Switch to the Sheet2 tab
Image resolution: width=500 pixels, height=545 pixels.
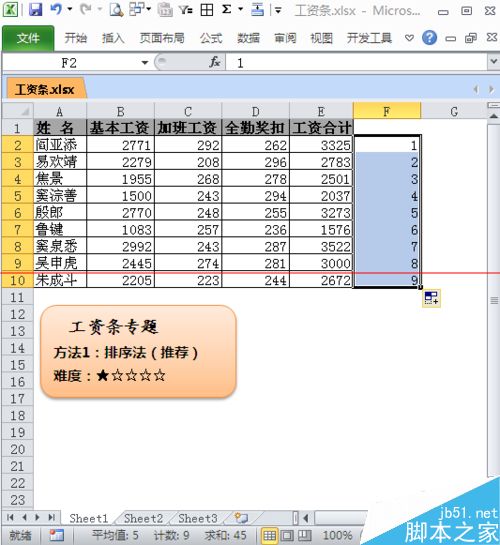[x=144, y=518]
